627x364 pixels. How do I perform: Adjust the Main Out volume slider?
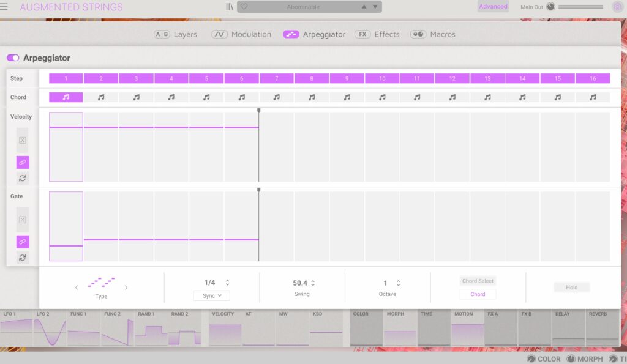(580, 7)
